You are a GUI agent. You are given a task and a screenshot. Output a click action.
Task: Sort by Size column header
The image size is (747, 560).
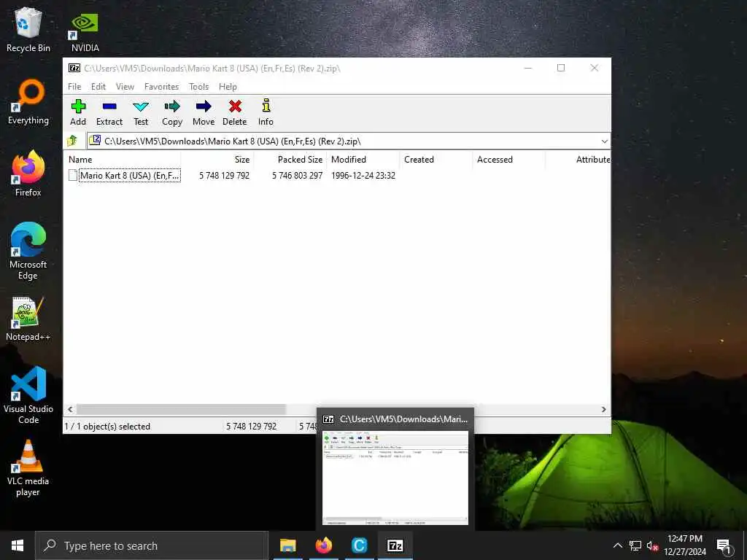point(217,160)
